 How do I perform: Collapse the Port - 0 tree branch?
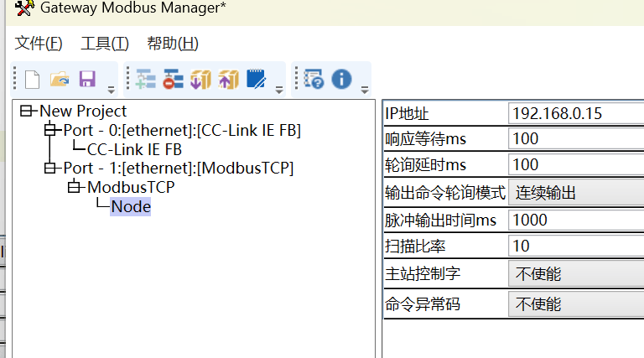point(49,130)
